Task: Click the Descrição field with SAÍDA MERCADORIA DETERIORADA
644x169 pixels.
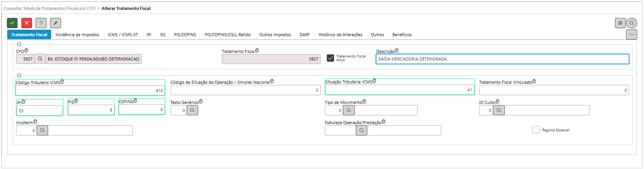Action: 502,59
